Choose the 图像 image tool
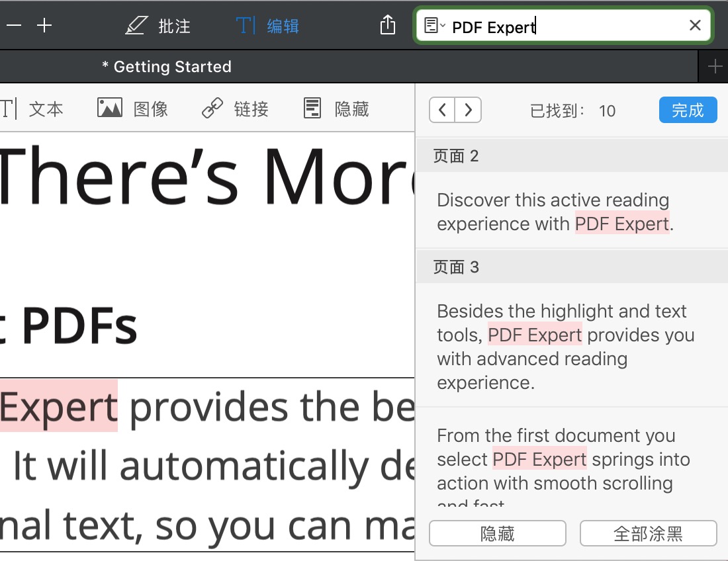The height and width of the screenshot is (561, 728). pyautogui.click(x=132, y=108)
